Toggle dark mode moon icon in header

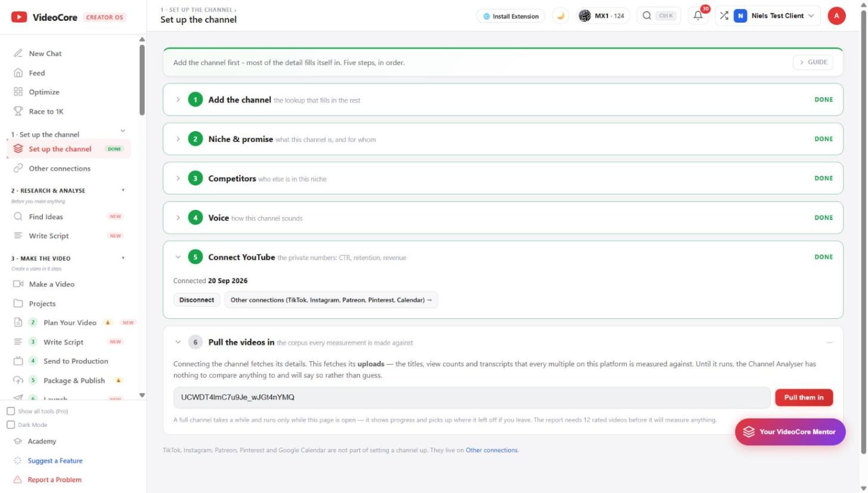pyautogui.click(x=560, y=16)
